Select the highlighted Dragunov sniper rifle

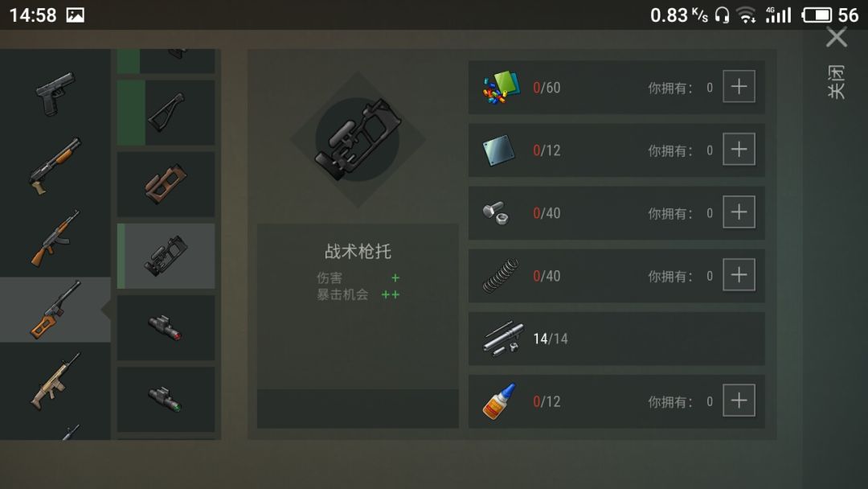pos(55,310)
